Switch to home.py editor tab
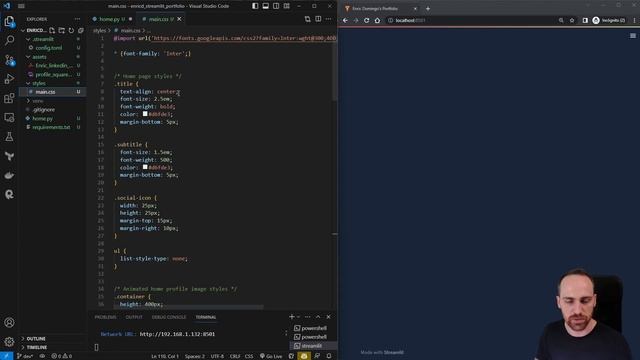 coord(109,19)
